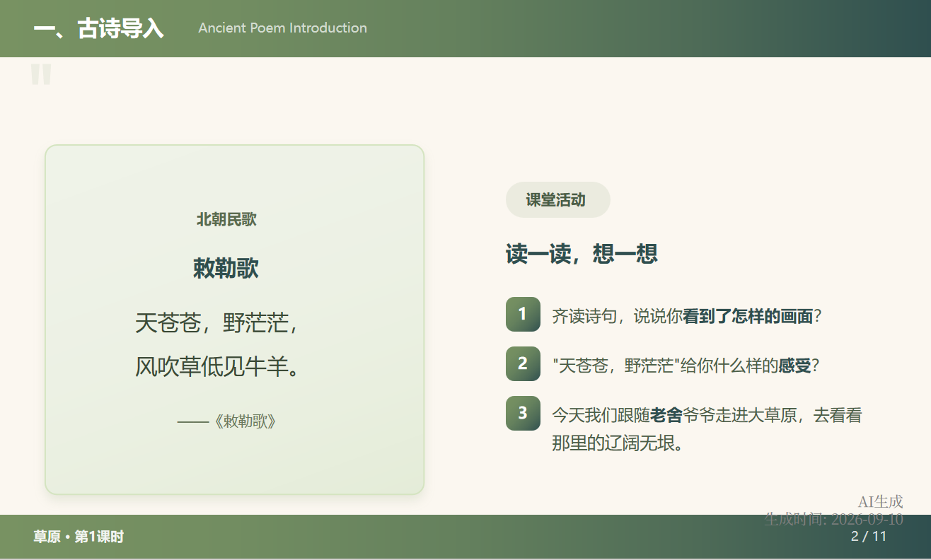Click the number 3 step badge
Screen dimensions: 931x560
(523, 413)
